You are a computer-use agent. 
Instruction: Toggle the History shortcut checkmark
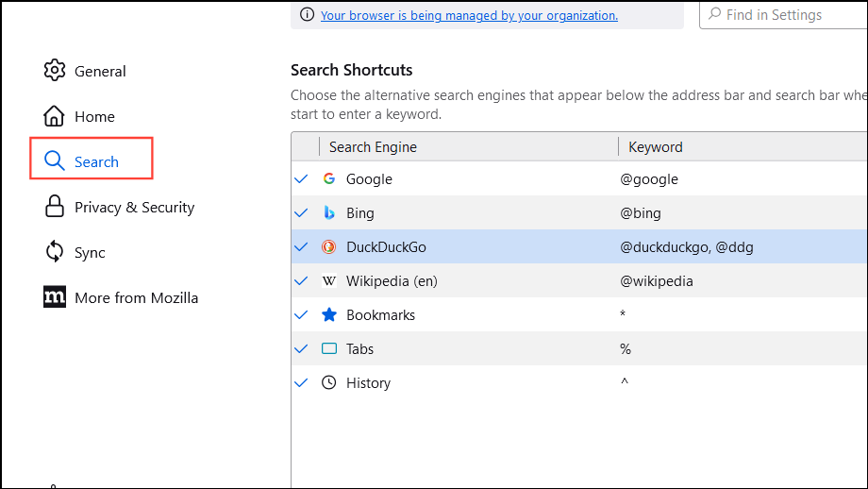click(301, 382)
